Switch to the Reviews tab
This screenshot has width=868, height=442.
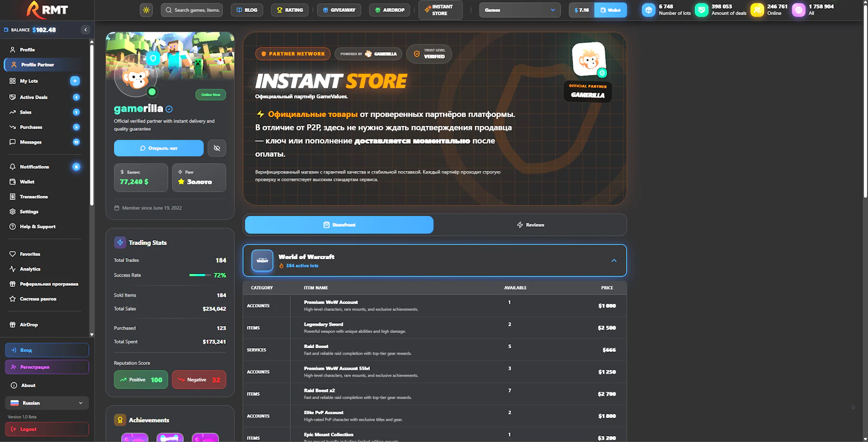tap(530, 225)
